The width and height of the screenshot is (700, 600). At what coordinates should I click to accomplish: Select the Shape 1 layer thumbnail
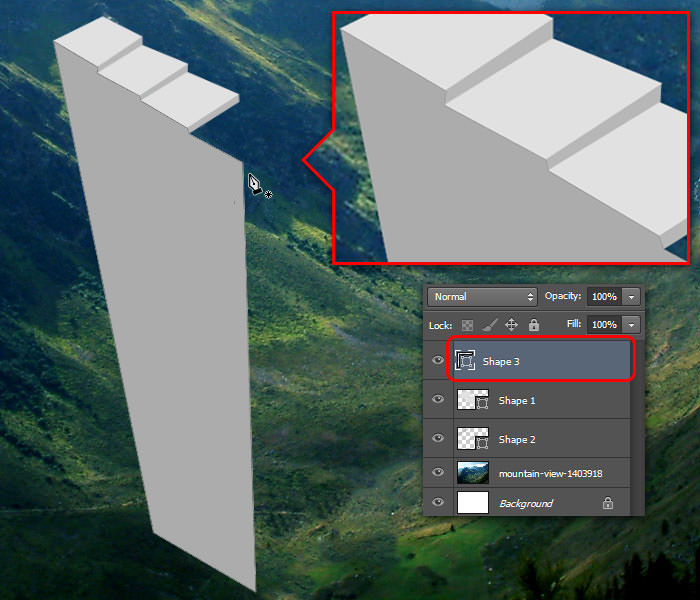[473, 399]
